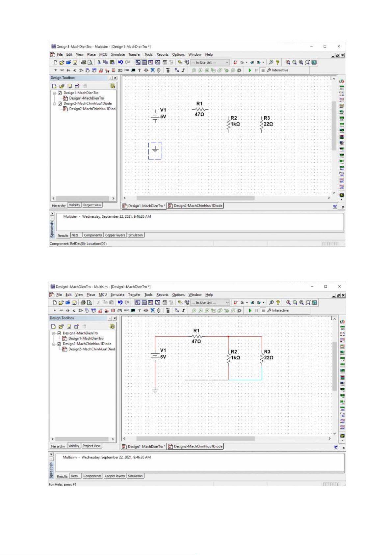Image resolution: width=392 pixels, height=555 pixels.
Task: Click the Place Source icon in lower component toolbar
Action: [x=55, y=310]
